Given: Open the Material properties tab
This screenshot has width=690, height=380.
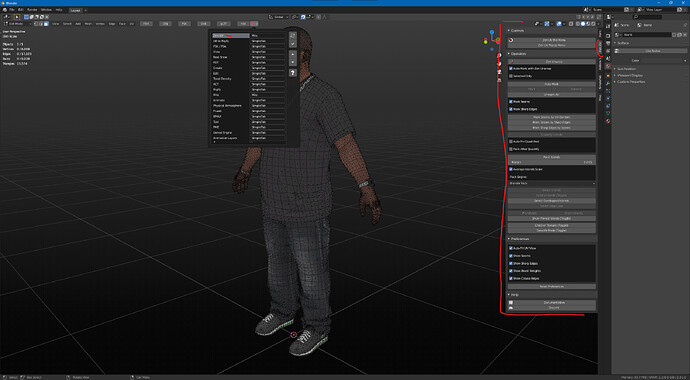Looking at the screenshot, I should click(608, 121).
